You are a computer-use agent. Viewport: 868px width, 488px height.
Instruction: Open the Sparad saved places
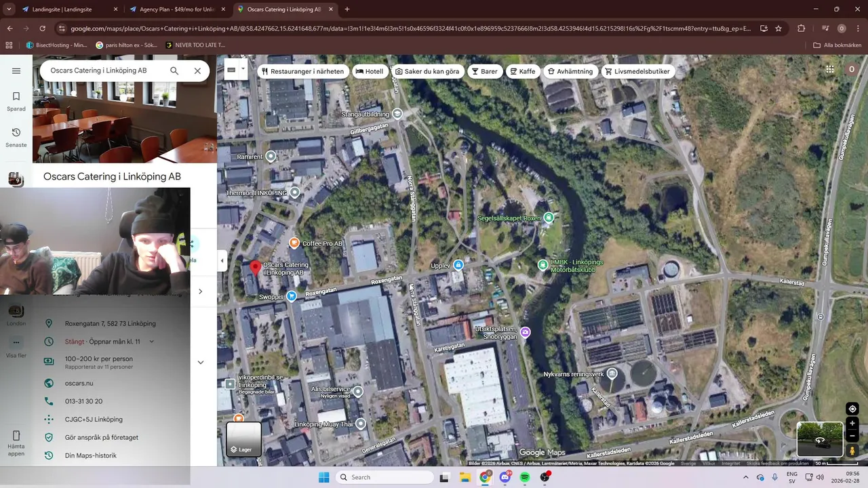coord(16,101)
